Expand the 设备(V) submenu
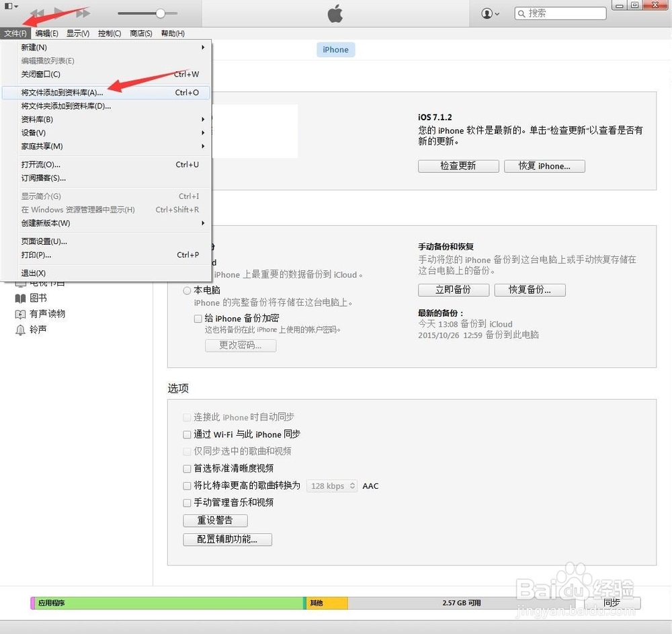This screenshot has height=634, width=672. 106,133
